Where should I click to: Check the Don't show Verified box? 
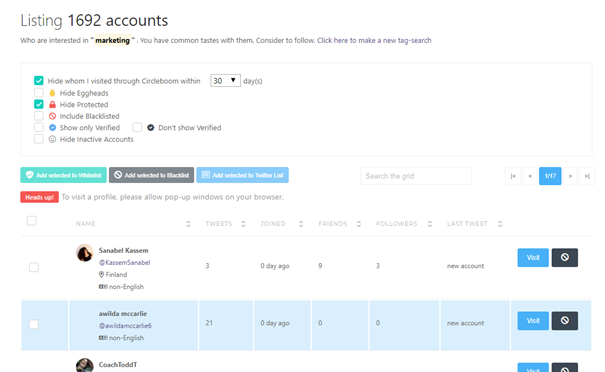pyautogui.click(x=137, y=127)
